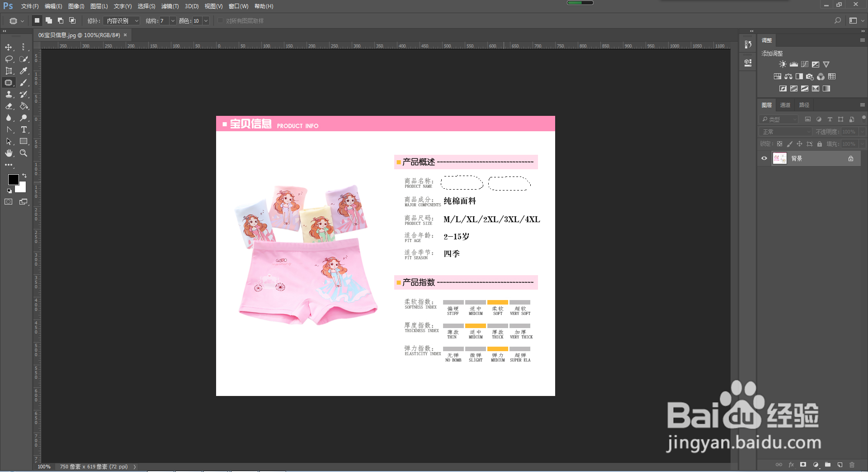Screen dimensions: 868x472
Task: Open the 滤镜(T) menu
Action: pos(170,6)
